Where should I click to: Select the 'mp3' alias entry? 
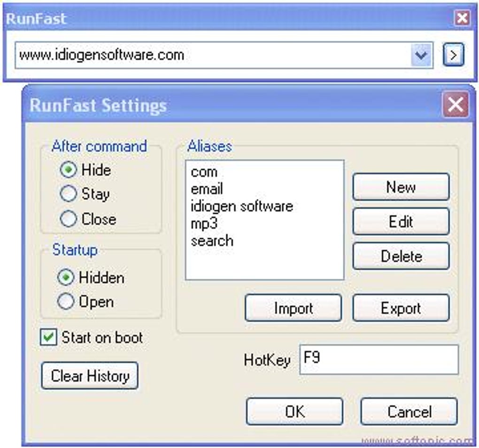204,223
